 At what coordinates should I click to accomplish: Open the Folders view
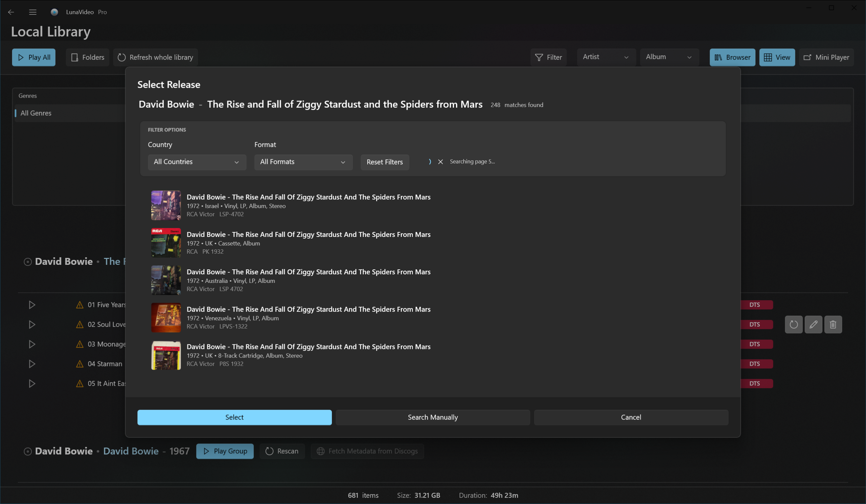click(87, 57)
